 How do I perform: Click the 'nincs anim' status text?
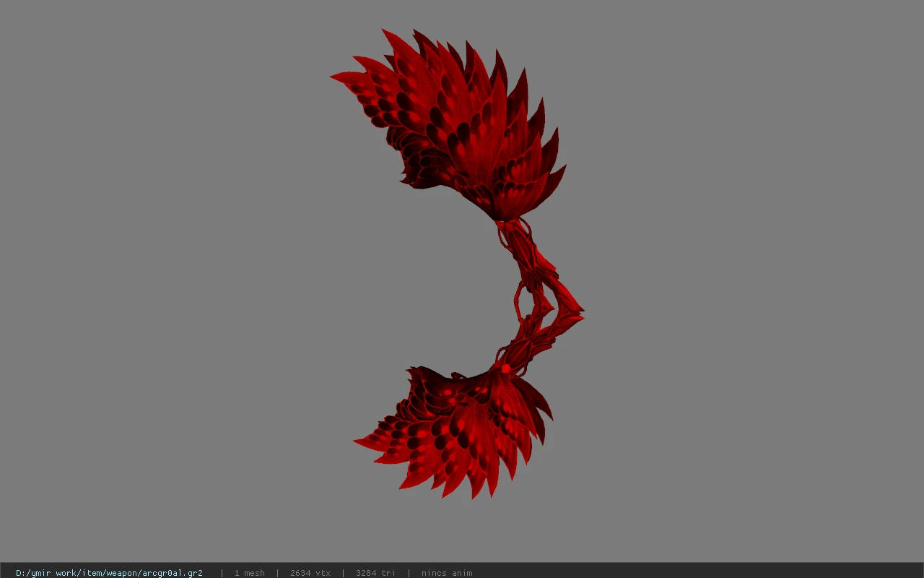click(x=447, y=573)
